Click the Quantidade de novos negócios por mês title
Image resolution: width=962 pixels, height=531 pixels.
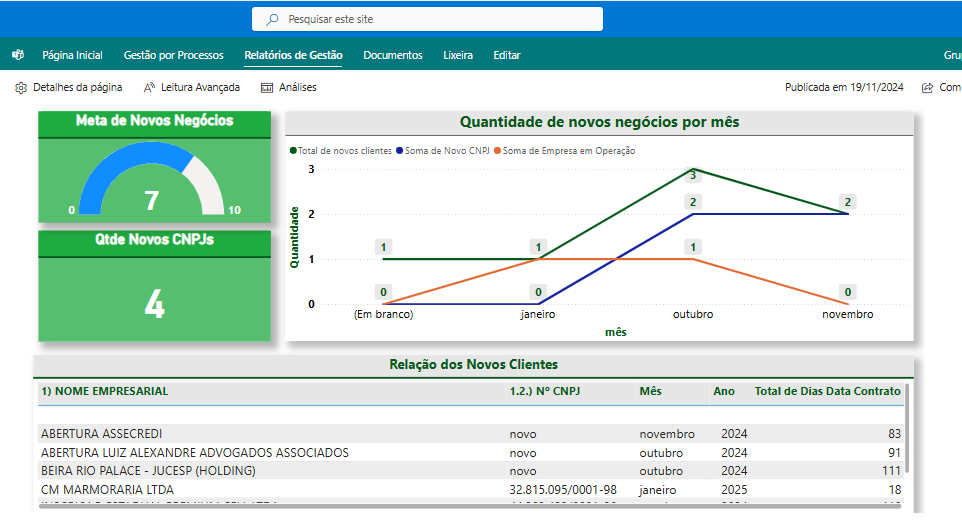tap(599, 122)
